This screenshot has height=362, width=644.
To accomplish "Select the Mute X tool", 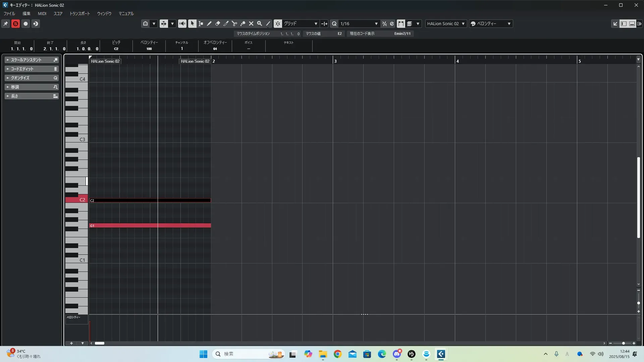I will tap(251, 23).
